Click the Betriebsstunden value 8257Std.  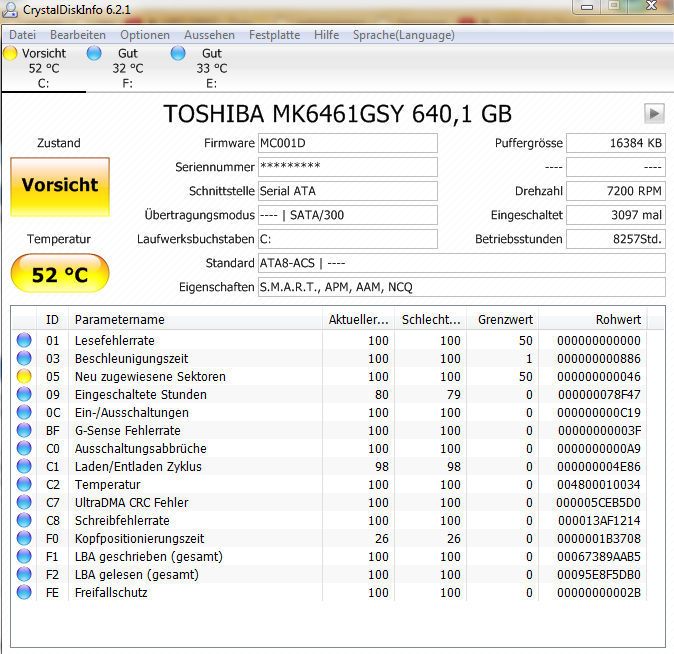point(616,239)
